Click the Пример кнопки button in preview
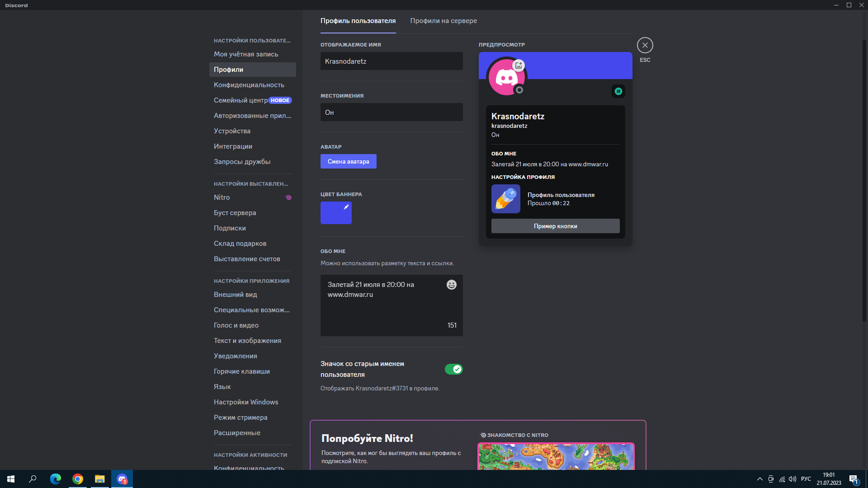 [x=556, y=226]
